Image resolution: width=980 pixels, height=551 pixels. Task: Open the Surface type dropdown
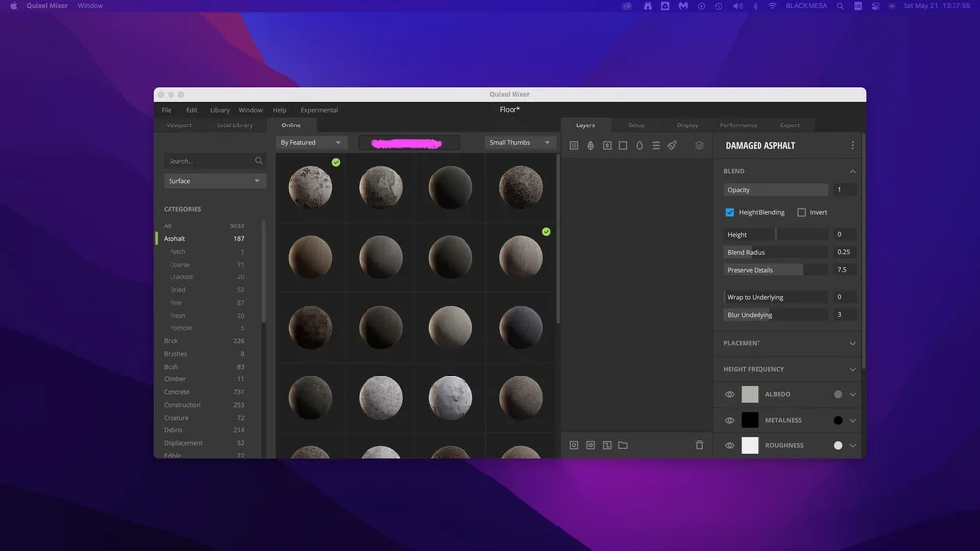point(214,181)
